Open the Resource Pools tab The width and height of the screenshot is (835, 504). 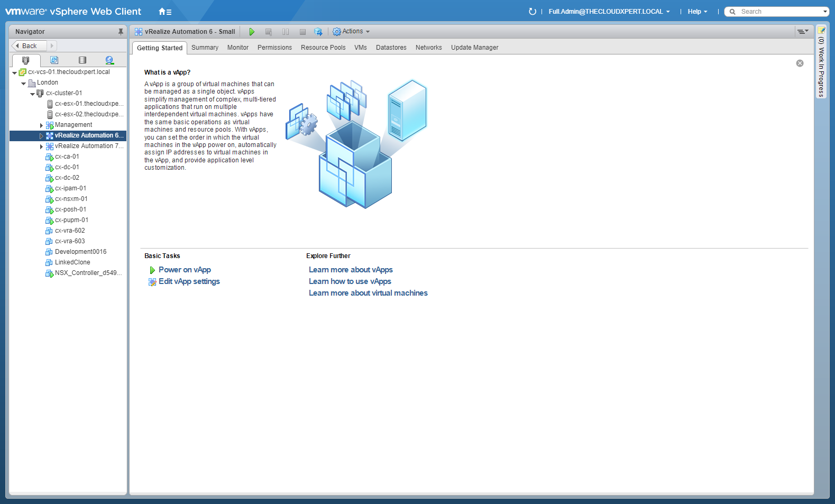(323, 48)
